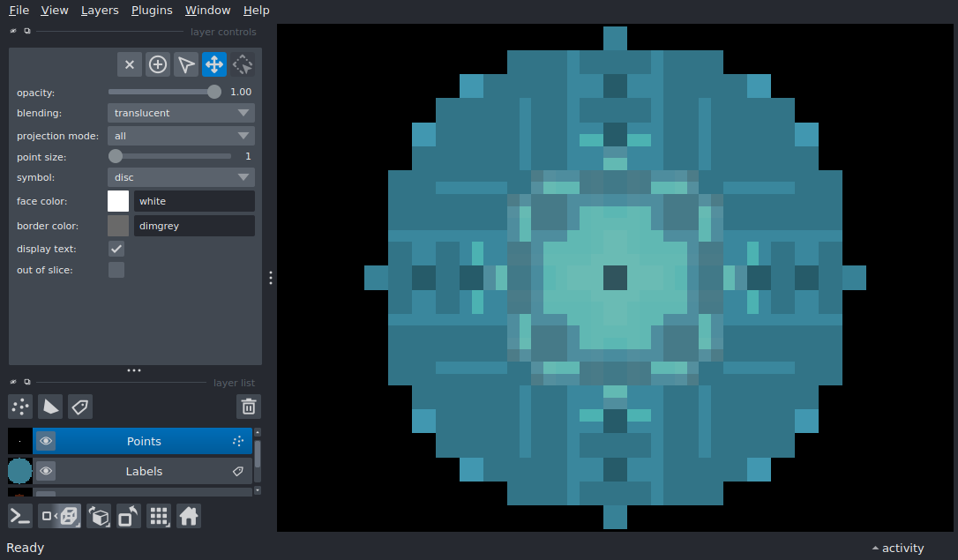Screen dimensions: 958x560
Task: Create a new shapes layer
Action: (x=50, y=407)
